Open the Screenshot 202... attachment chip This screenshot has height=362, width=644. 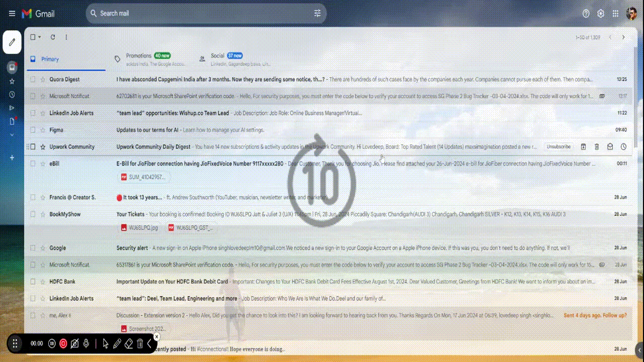[x=143, y=329]
